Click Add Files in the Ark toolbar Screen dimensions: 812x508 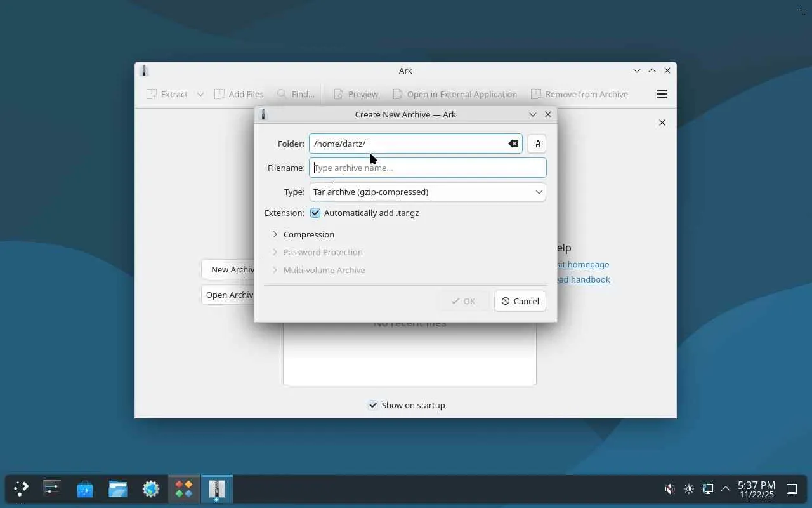239,94
